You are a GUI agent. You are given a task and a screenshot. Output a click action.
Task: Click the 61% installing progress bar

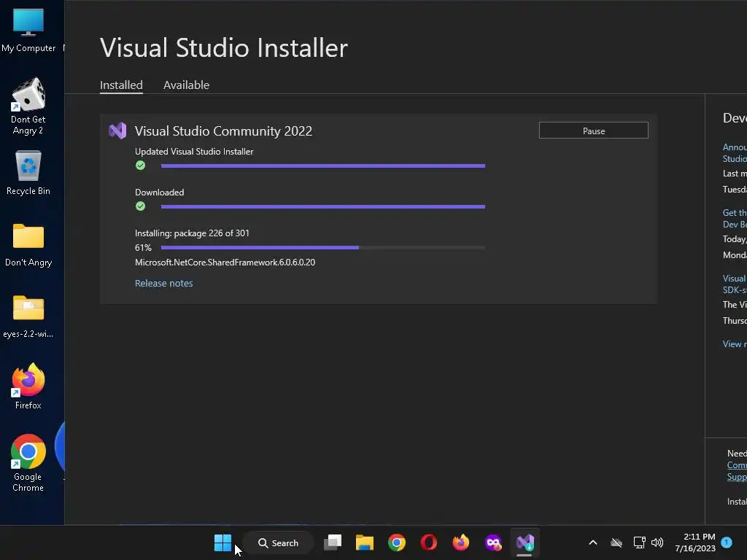(322, 248)
